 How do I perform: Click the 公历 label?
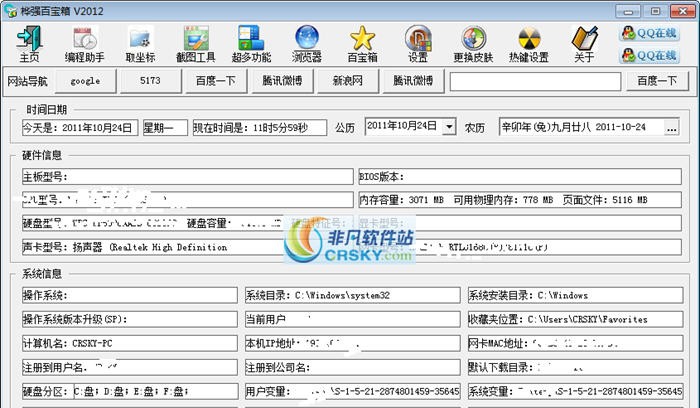coord(345,128)
